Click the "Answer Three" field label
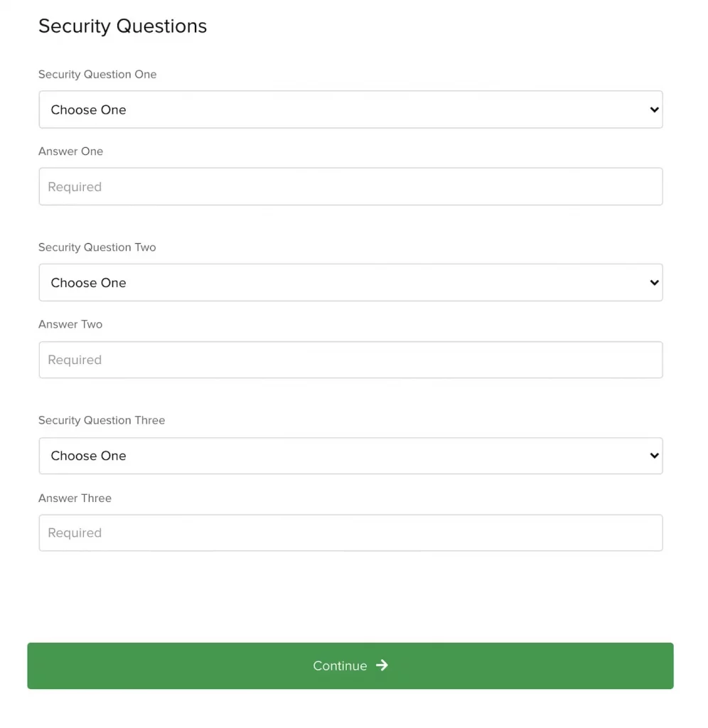Viewport: 708px width, 728px height. pyautogui.click(x=75, y=498)
